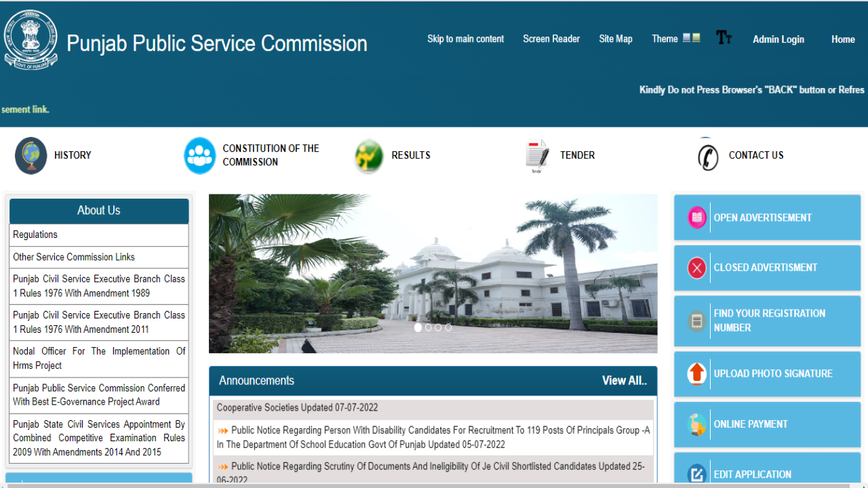Open the Site Map link
Viewport: 868px width, 488px height.
click(616, 39)
